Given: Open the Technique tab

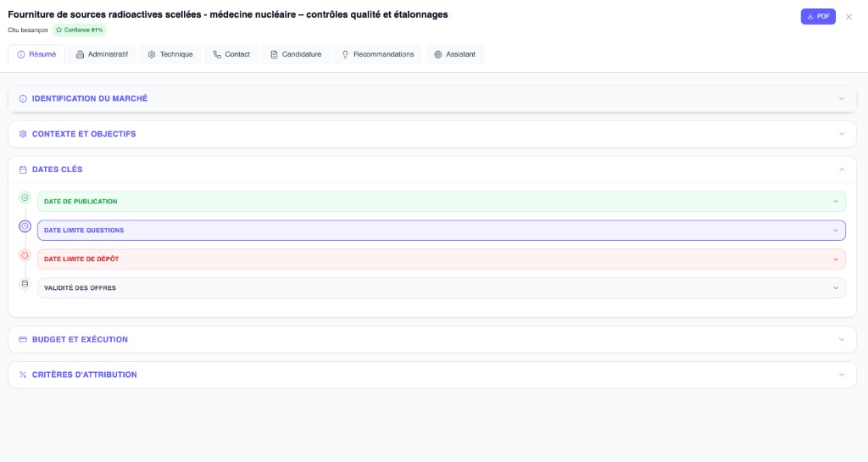Looking at the screenshot, I should 170,54.
